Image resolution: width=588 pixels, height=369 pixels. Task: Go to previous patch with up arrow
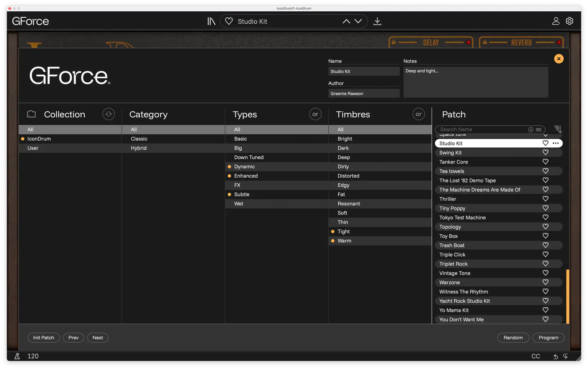(346, 21)
